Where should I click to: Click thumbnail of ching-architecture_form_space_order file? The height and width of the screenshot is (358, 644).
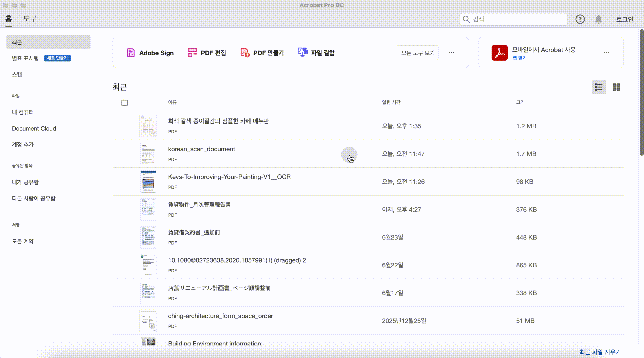tap(148, 321)
